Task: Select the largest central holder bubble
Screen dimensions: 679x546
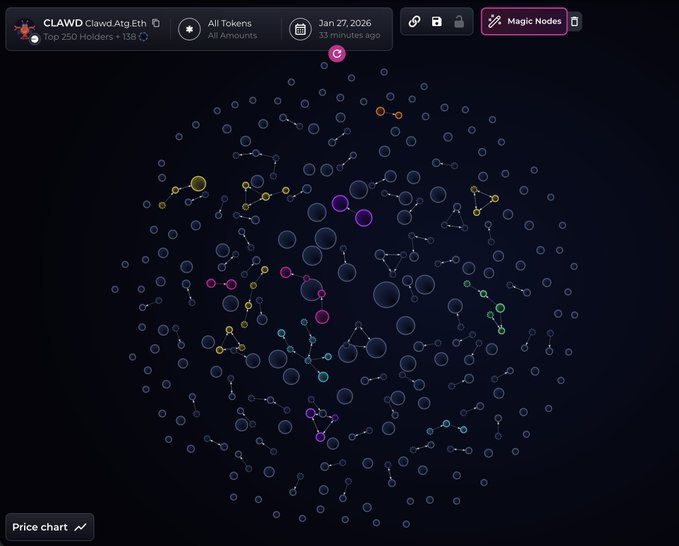Action: [386, 294]
